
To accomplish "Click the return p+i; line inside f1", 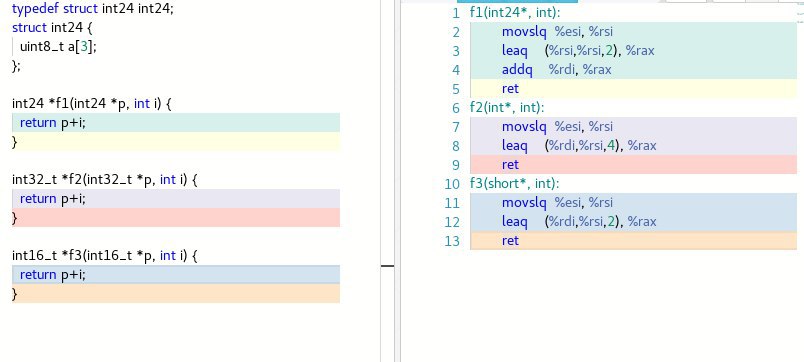I will [176, 123].
